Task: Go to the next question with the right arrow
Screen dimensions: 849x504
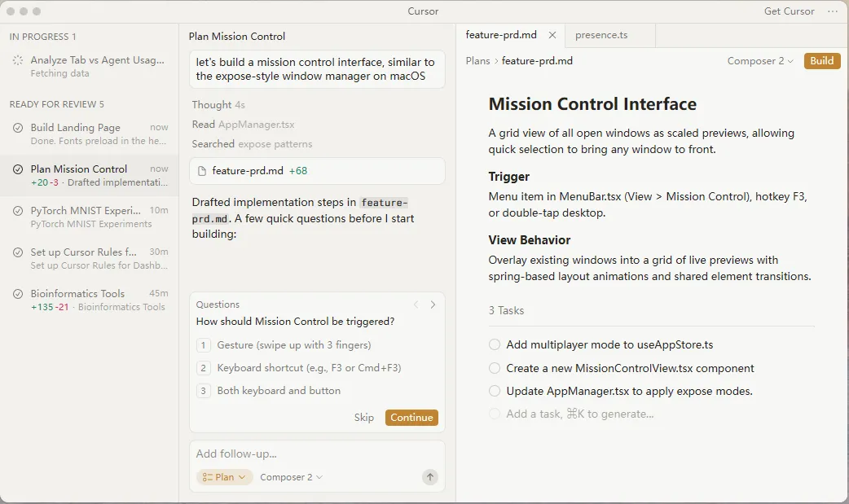Action: coord(433,305)
